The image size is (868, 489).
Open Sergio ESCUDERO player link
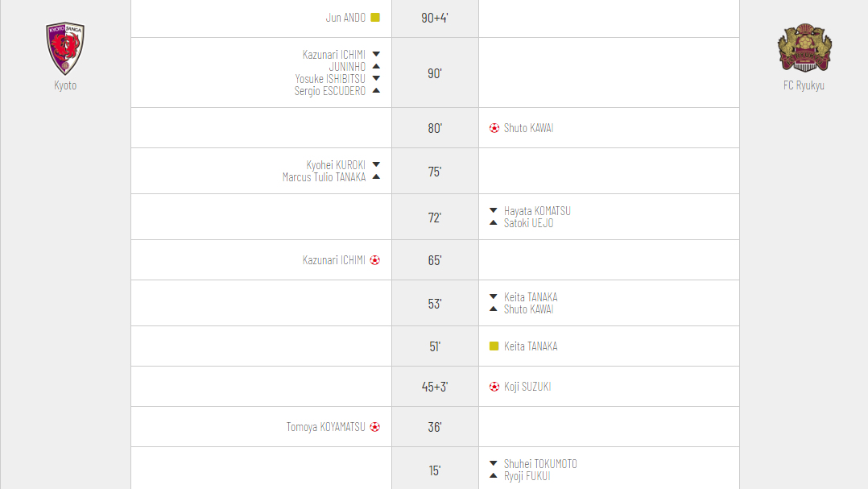click(330, 91)
